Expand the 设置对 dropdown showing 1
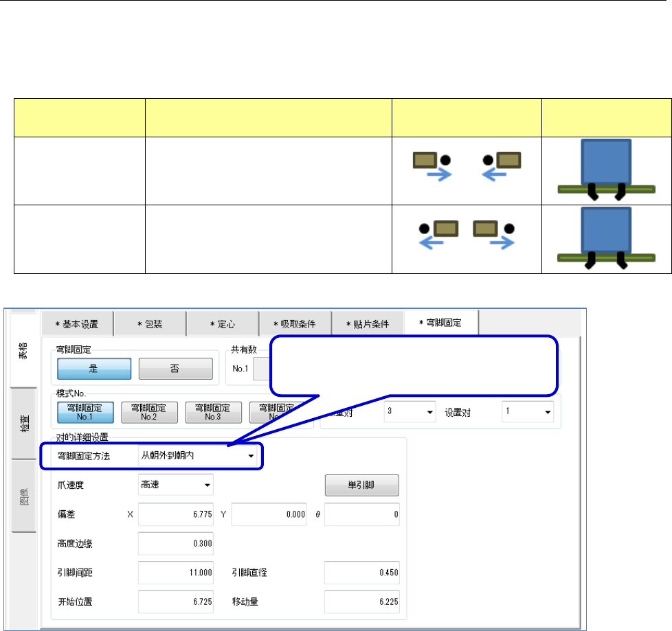 [x=528, y=412]
